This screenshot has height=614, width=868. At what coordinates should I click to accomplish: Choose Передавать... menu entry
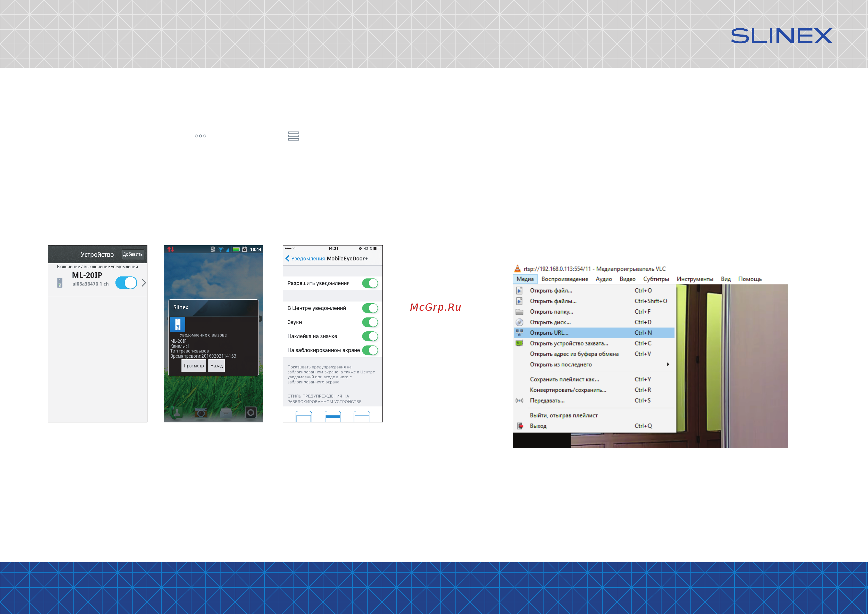(x=594, y=400)
